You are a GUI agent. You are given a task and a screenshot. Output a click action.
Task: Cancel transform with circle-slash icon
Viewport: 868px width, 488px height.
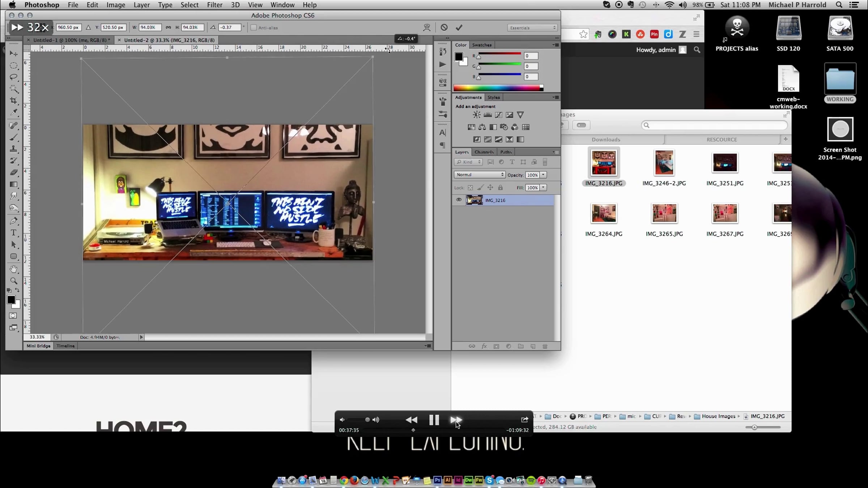pos(444,27)
